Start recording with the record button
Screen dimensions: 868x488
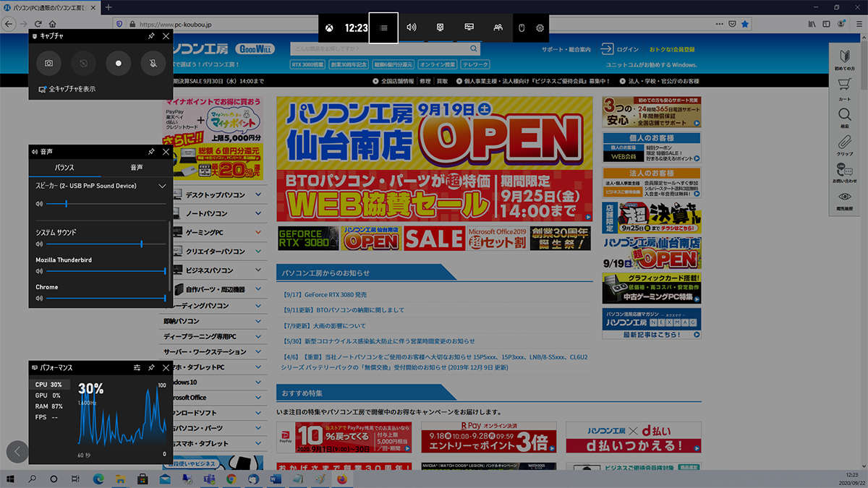(119, 64)
